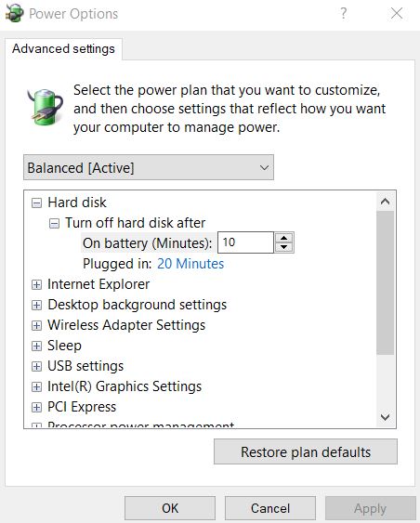Screen dimensions: 420x523
Task: Expand the PCI Express node
Action: 36,407
